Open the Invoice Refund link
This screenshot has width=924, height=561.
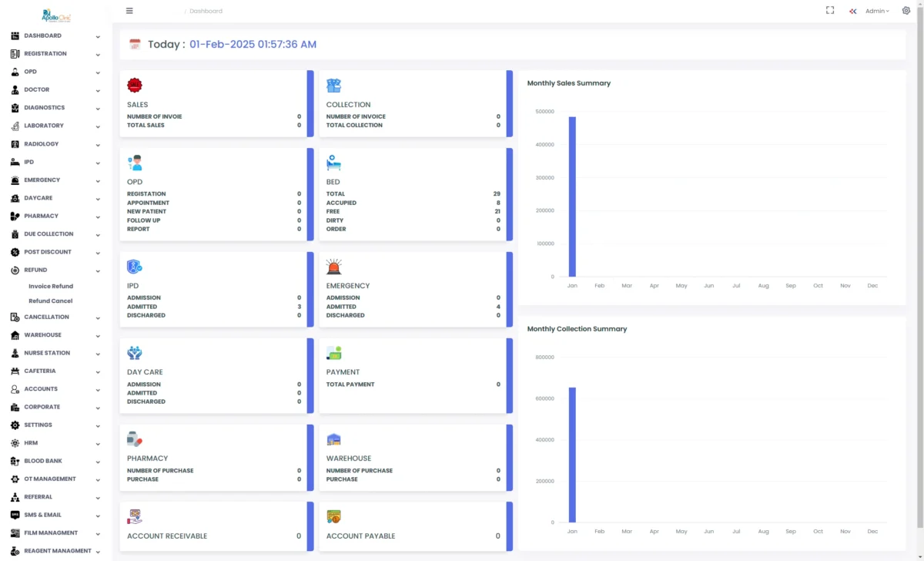[51, 286]
